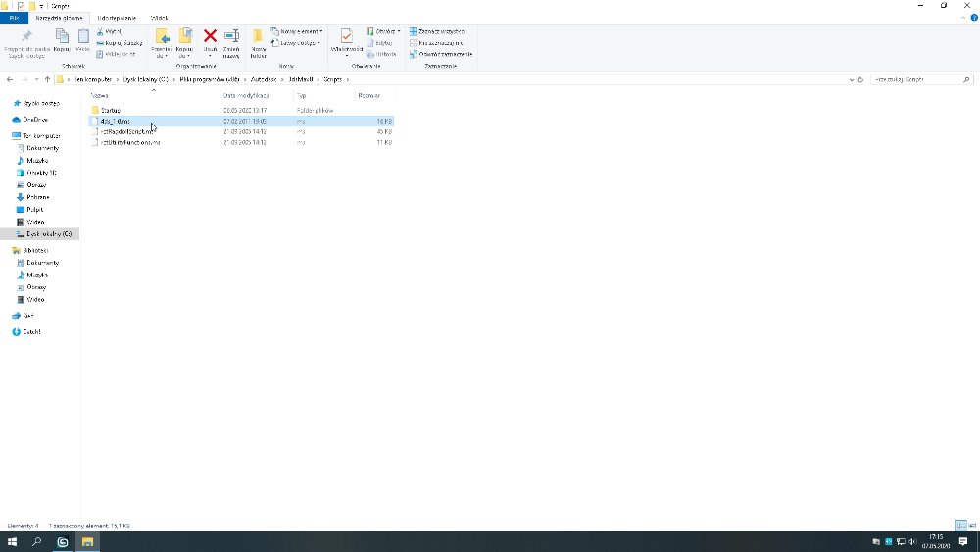Viewport: 980px width, 552px height.
Task: Click the search Scripts input field
Action: [x=916, y=79]
